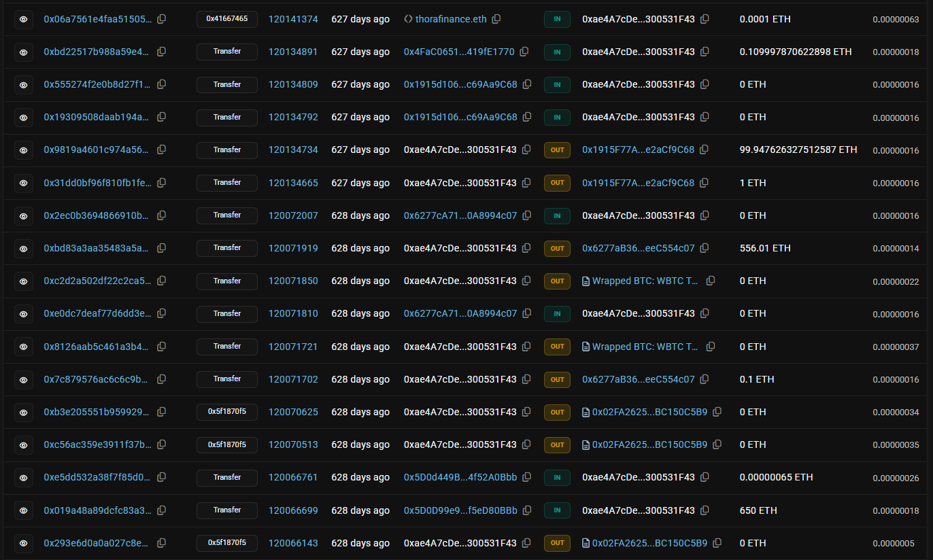Copy address 0x6277aB36...eeC554c07
Image resolution: width=933 pixels, height=560 pixels.
[705, 248]
